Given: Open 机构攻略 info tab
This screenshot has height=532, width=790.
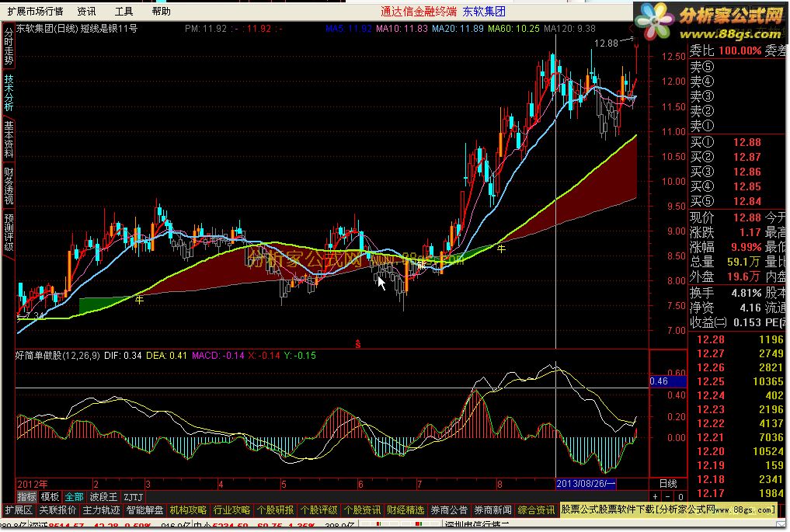Looking at the screenshot, I should click(189, 509).
